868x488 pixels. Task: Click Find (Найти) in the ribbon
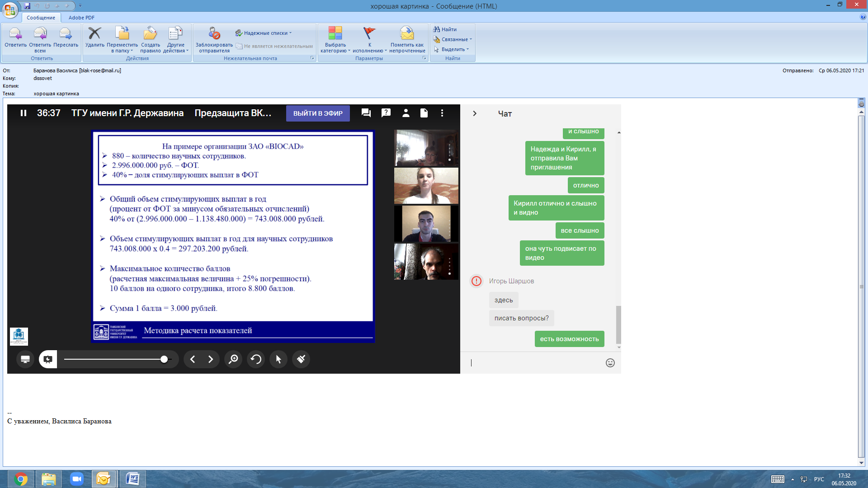pos(445,29)
